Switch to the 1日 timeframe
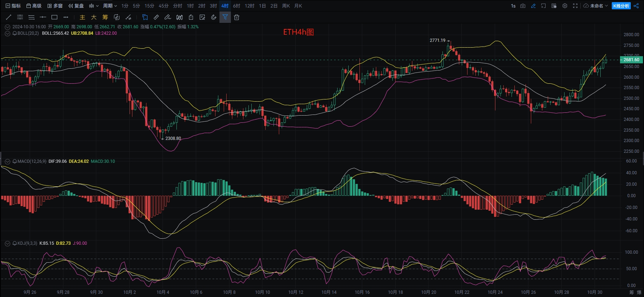 tap(262, 6)
